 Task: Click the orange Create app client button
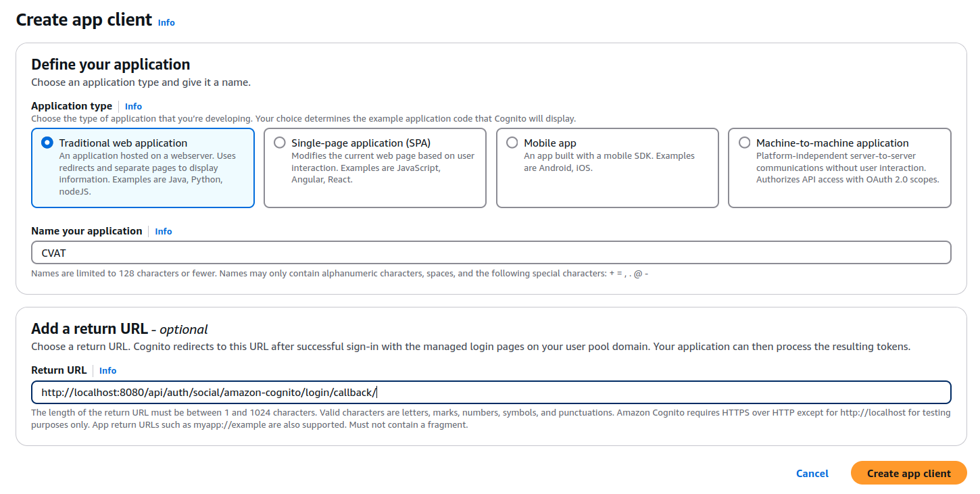[x=908, y=474]
